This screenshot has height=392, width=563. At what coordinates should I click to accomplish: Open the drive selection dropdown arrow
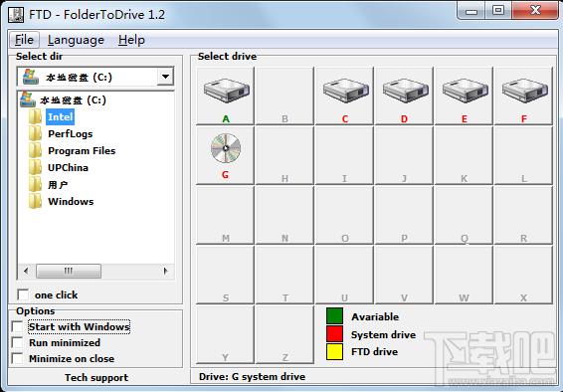click(x=165, y=77)
